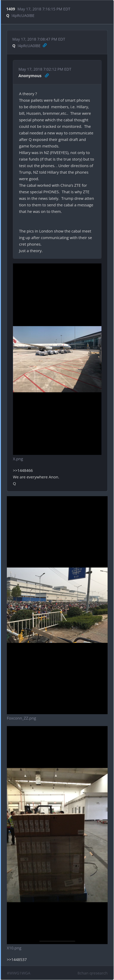Select the 7:16:15 PM EDT timestamp
This screenshot has height=980, width=114.
point(44,9)
